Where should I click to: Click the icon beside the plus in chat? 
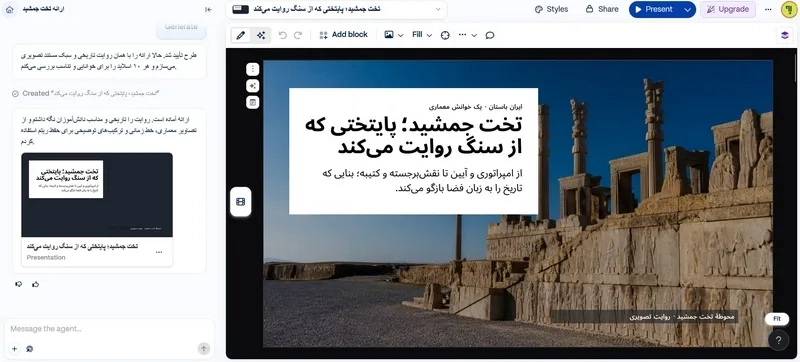click(30, 349)
